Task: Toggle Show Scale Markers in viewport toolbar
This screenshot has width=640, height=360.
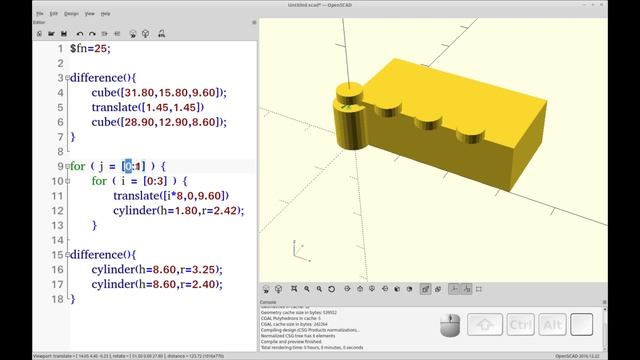Action: click(x=467, y=289)
